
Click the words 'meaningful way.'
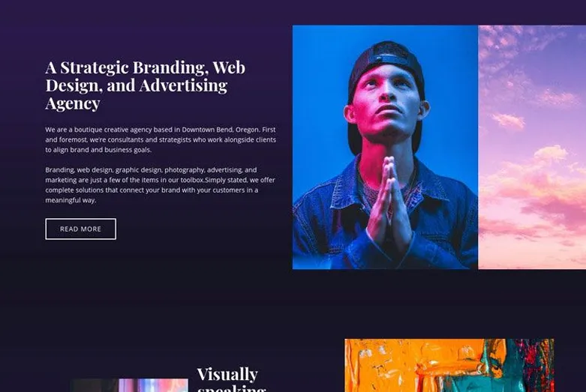[x=71, y=200]
